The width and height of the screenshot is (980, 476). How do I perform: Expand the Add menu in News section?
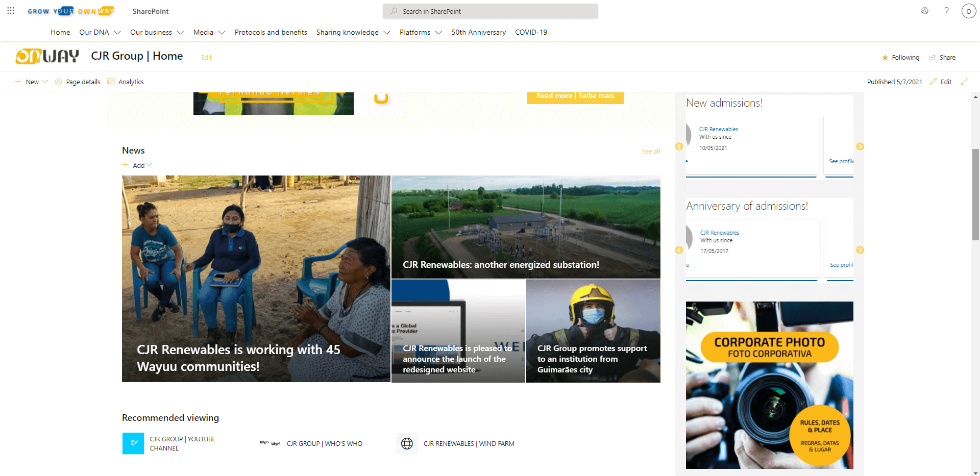[137, 165]
